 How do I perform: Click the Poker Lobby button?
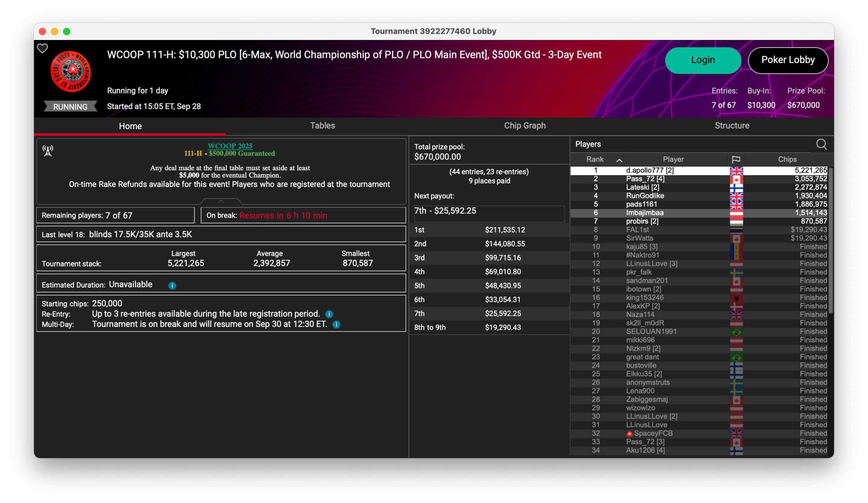pos(788,60)
